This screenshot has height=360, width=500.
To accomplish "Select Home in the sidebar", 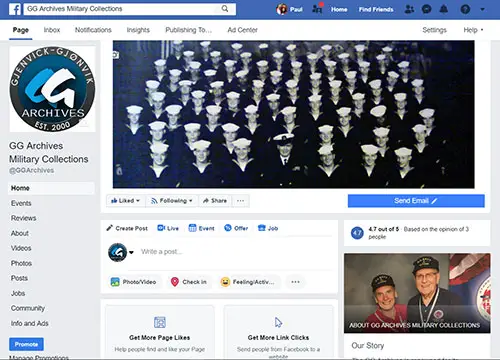I will tap(51, 188).
